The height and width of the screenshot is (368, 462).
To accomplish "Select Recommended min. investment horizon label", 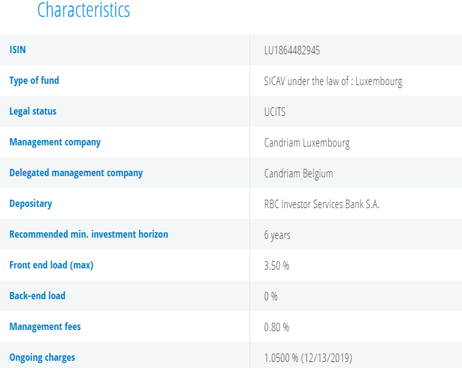I will (89, 234).
